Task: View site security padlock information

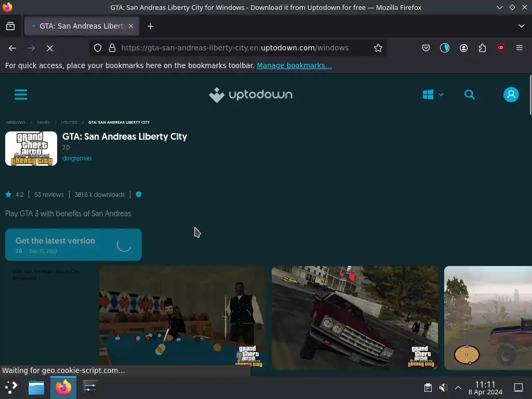Action: pos(112,48)
